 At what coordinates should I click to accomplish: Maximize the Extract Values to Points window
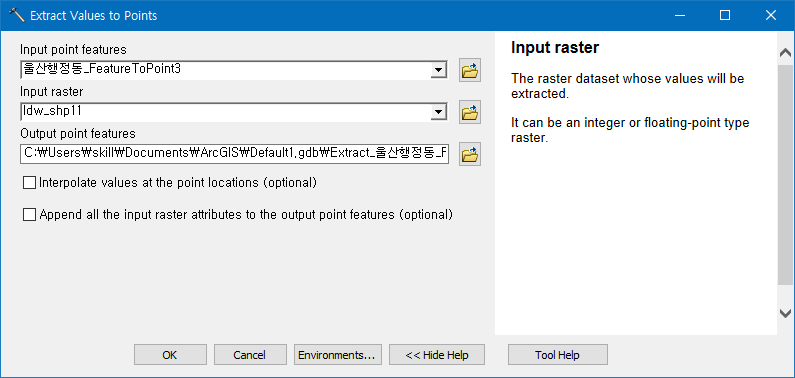[x=725, y=15]
